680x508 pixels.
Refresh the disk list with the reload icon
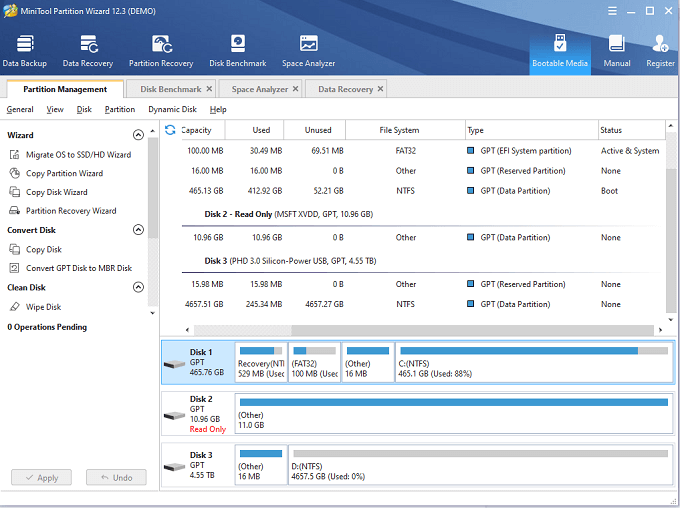click(170, 130)
